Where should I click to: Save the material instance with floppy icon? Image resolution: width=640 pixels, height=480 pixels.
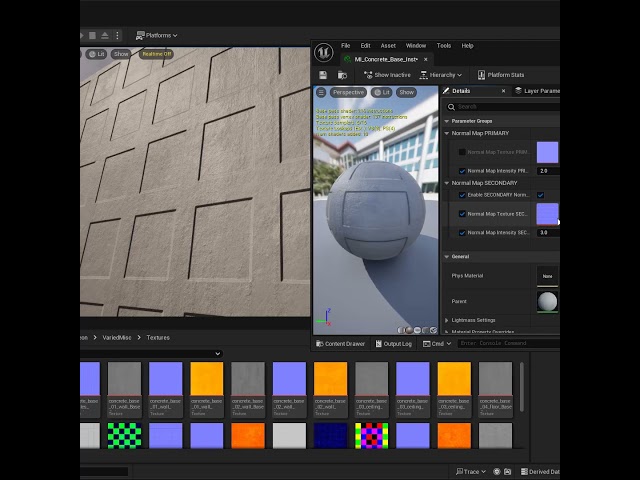[x=323, y=75]
